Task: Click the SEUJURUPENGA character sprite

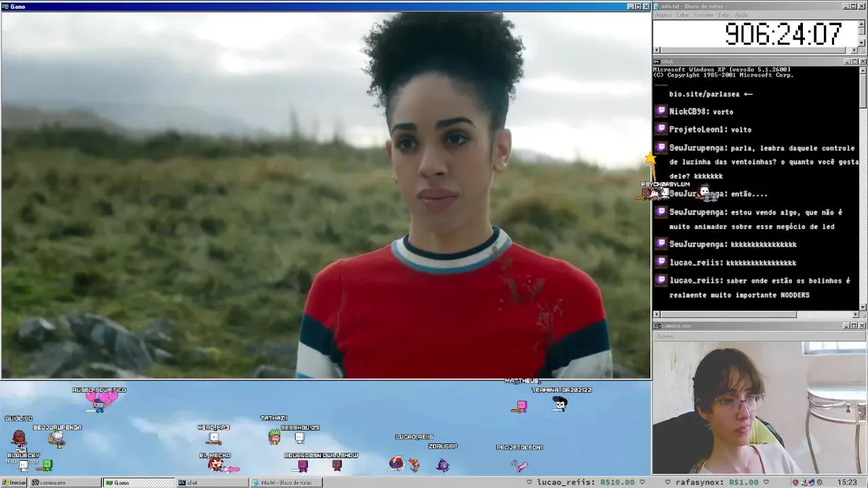Action: (x=58, y=440)
